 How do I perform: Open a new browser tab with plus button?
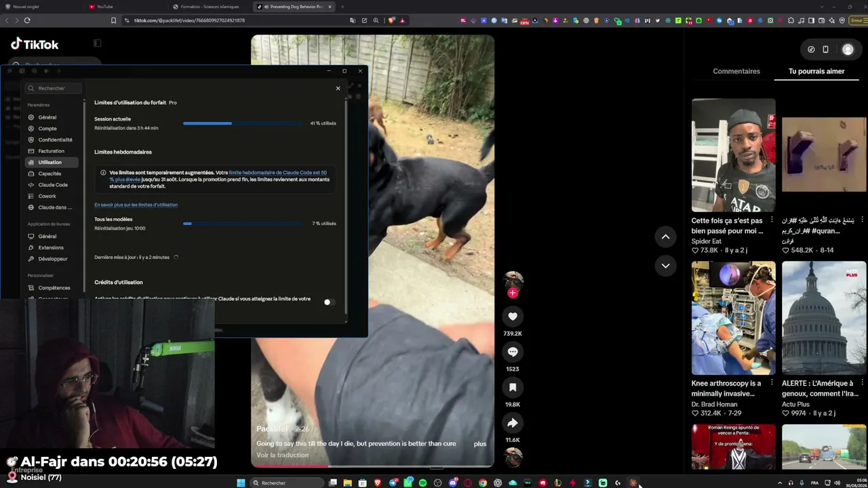point(342,7)
